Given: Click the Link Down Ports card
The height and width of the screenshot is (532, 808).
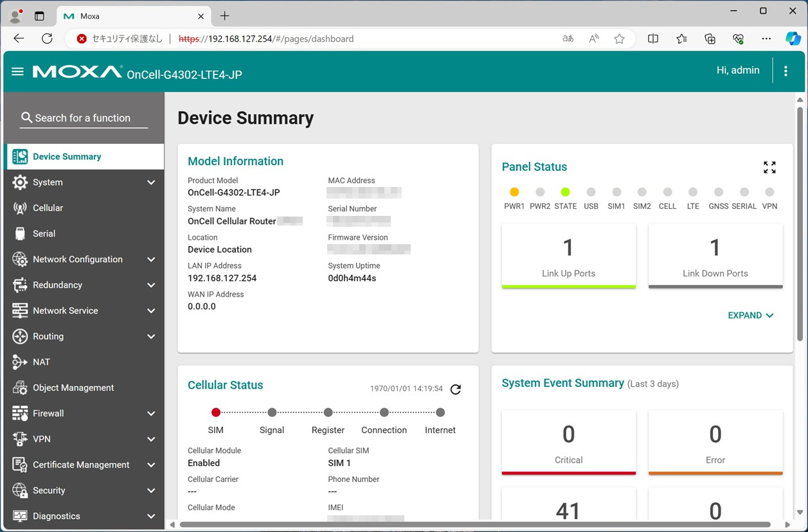Looking at the screenshot, I should (715, 256).
